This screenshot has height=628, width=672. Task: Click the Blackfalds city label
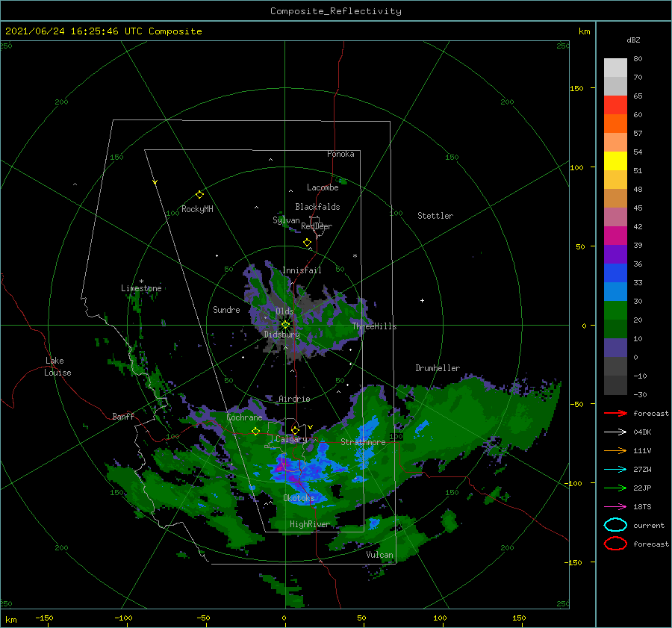point(317,207)
